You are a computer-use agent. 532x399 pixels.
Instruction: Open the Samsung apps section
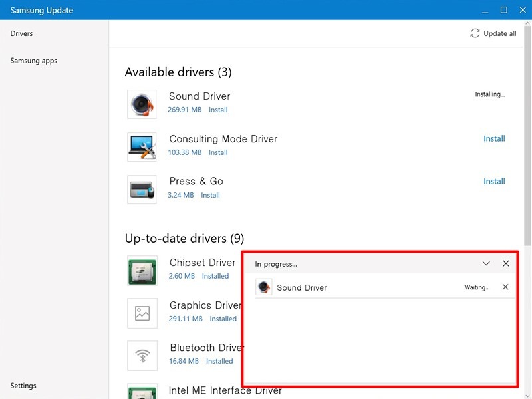click(34, 61)
